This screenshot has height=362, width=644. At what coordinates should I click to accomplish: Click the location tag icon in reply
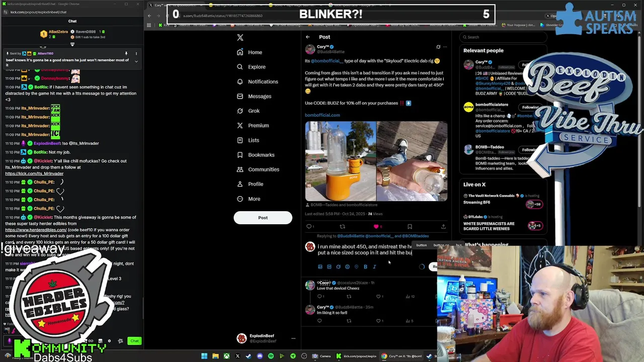[x=356, y=267]
